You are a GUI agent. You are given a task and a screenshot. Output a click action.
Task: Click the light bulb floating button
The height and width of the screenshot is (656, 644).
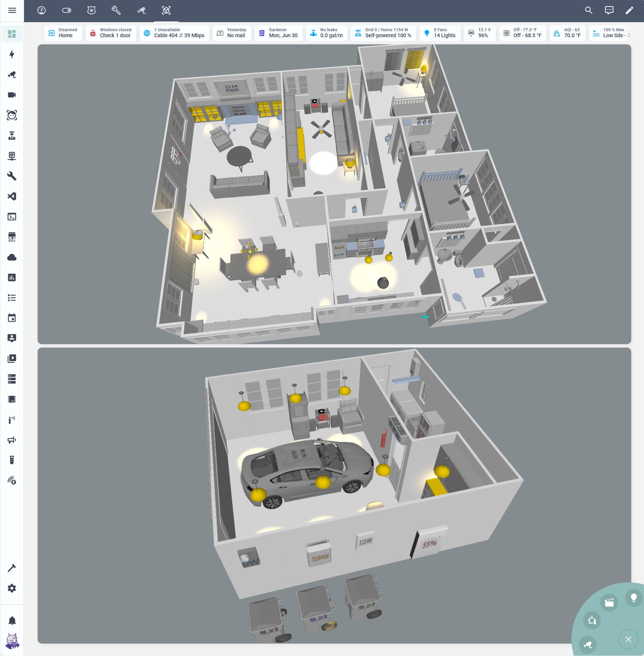point(633,598)
